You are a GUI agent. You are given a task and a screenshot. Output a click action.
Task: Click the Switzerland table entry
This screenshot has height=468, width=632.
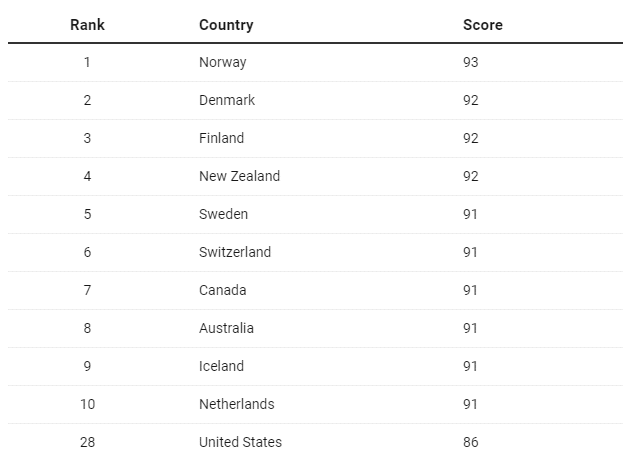(x=234, y=252)
